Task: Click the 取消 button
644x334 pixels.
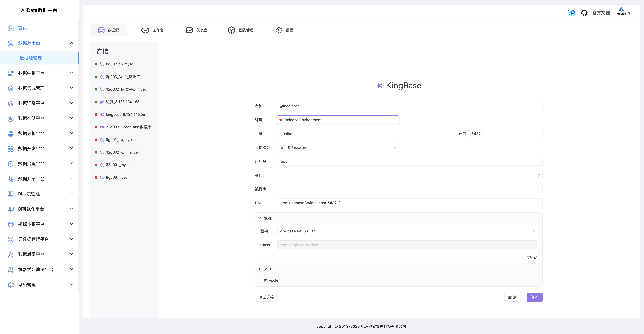Action: pos(512,297)
